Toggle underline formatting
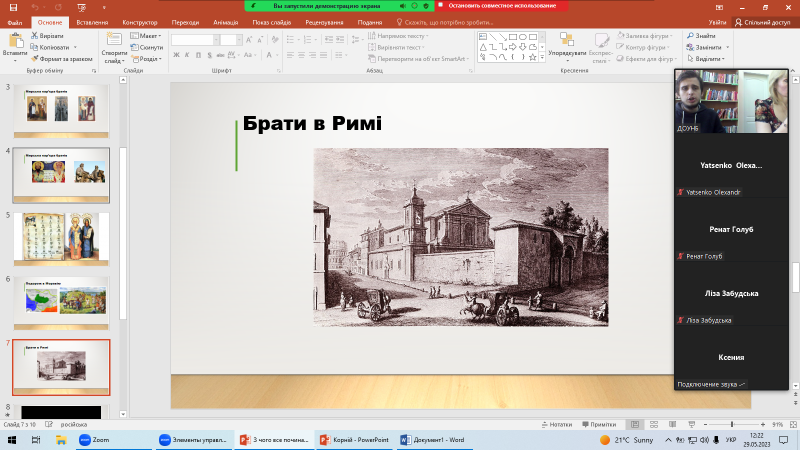800x450 pixels. 198,55
